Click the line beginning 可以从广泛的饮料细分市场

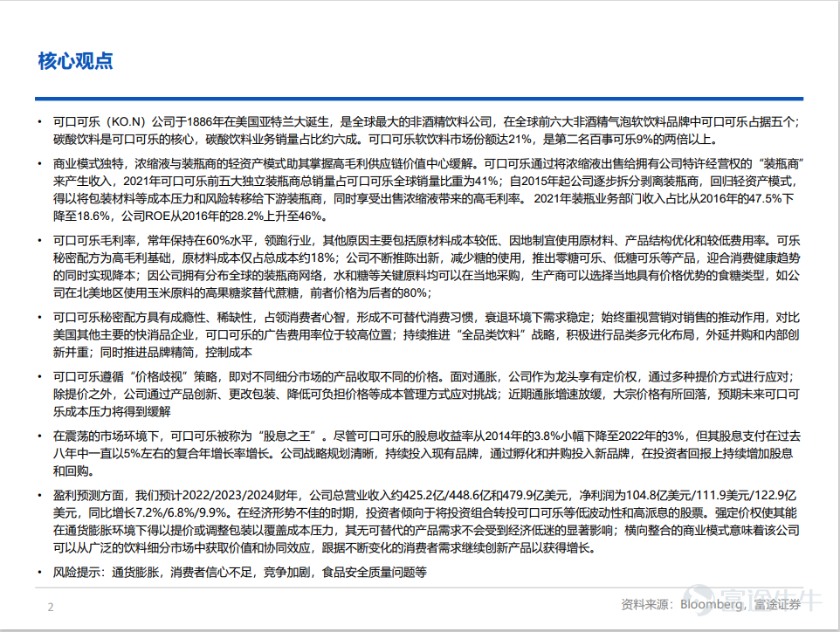coord(325,548)
